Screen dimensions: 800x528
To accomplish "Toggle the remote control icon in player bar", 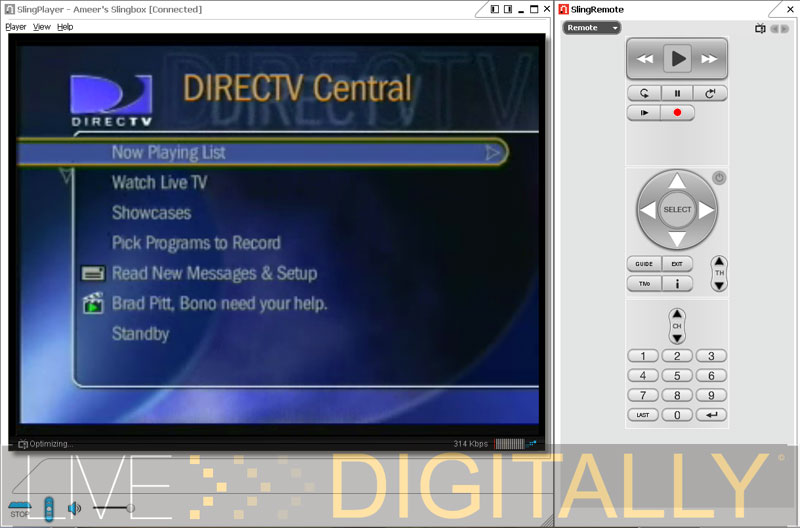I will coord(46,508).
